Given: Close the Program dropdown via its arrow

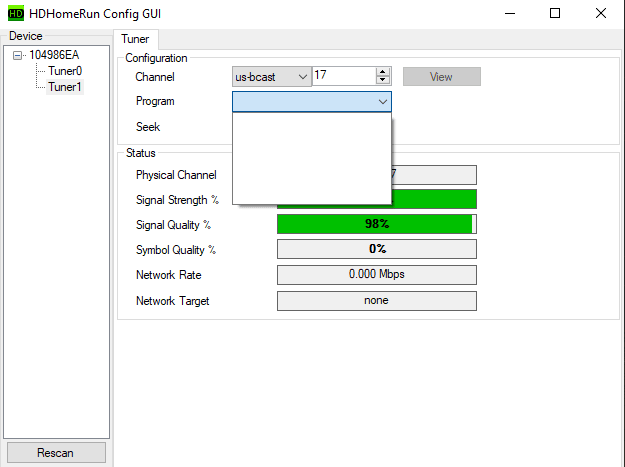Looking at the screenshot, I should point(383,102).
